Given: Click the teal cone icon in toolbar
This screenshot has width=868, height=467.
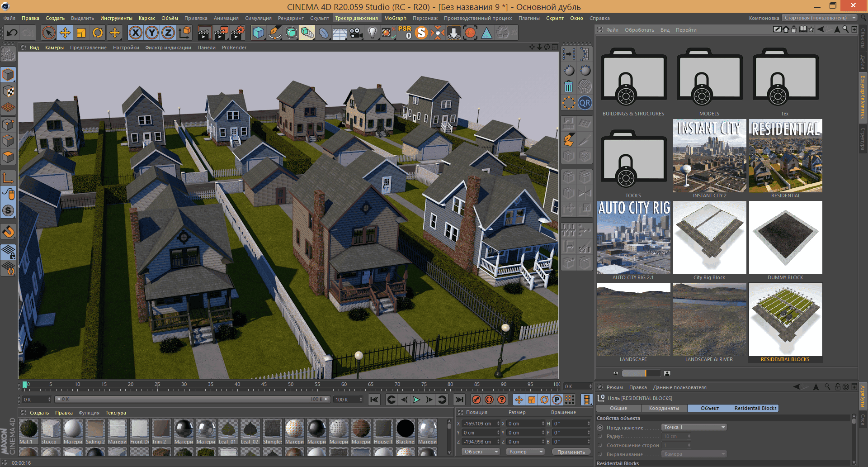Looking at the screenshot, I should (x=486, y=33).
